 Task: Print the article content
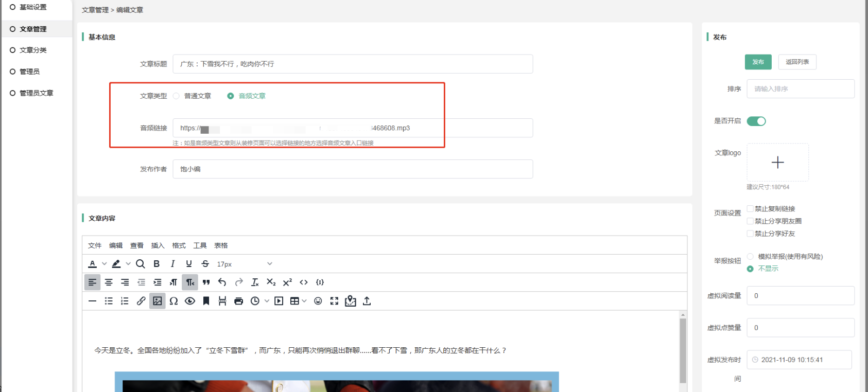point(239,301)
